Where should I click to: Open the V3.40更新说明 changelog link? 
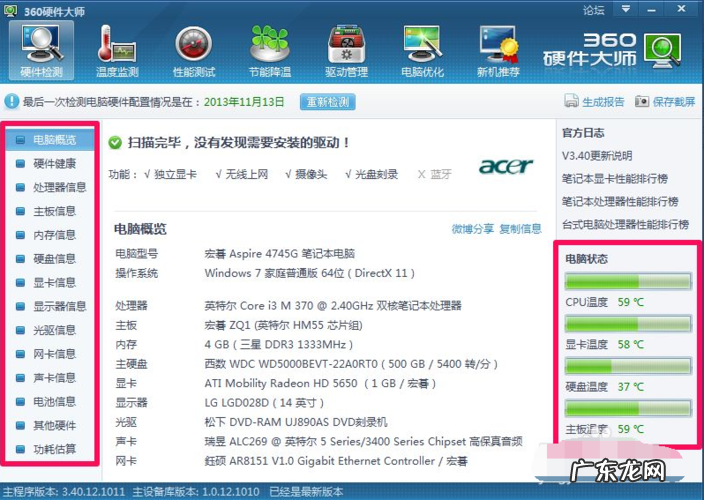[x=597, y=156]
